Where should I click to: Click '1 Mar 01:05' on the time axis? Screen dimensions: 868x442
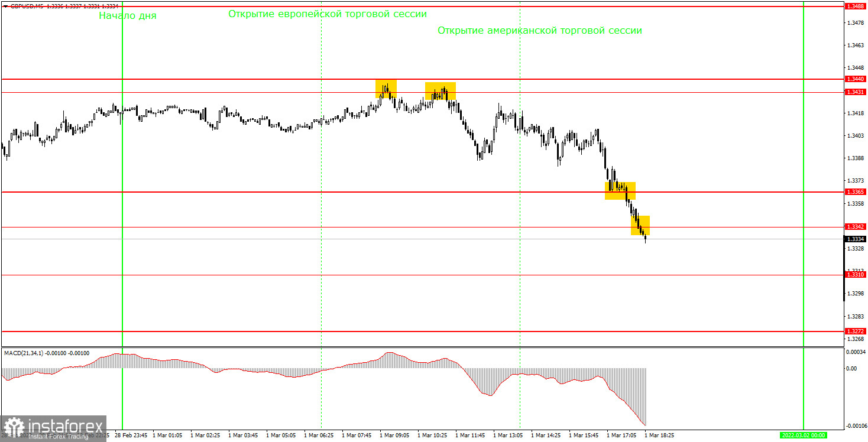168,435
